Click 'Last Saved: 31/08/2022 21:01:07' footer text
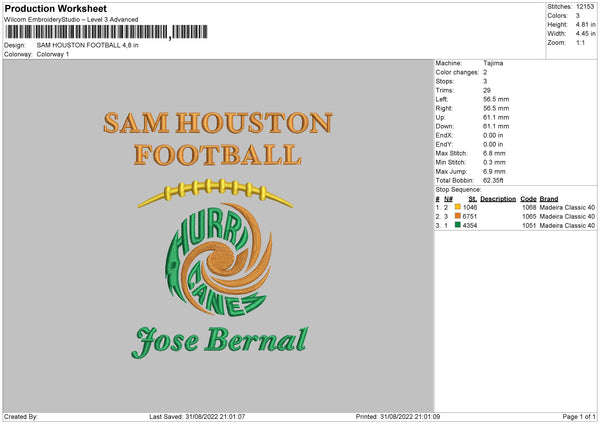Screen dimensions: 600x424 click(197, 417)
